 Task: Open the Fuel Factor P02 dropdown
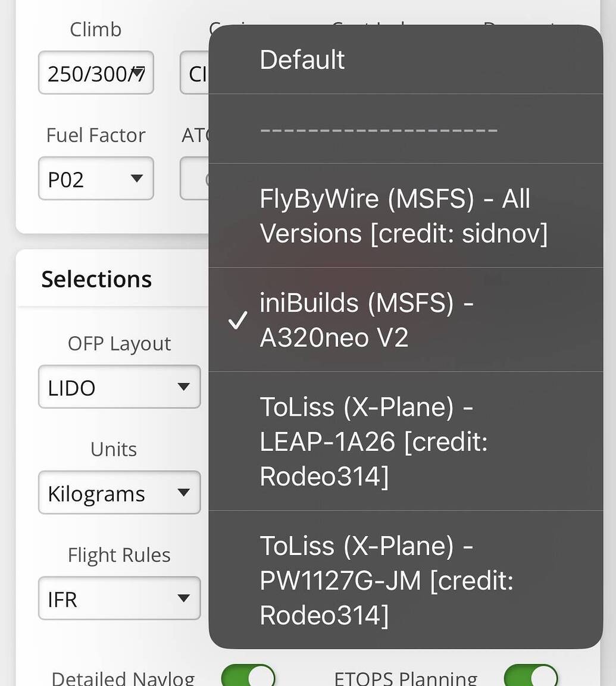[x=95, y=178]
